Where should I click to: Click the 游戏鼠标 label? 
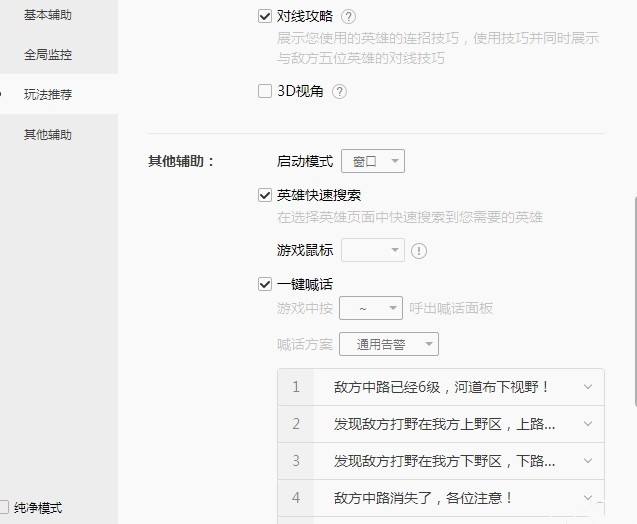[305, 250]
